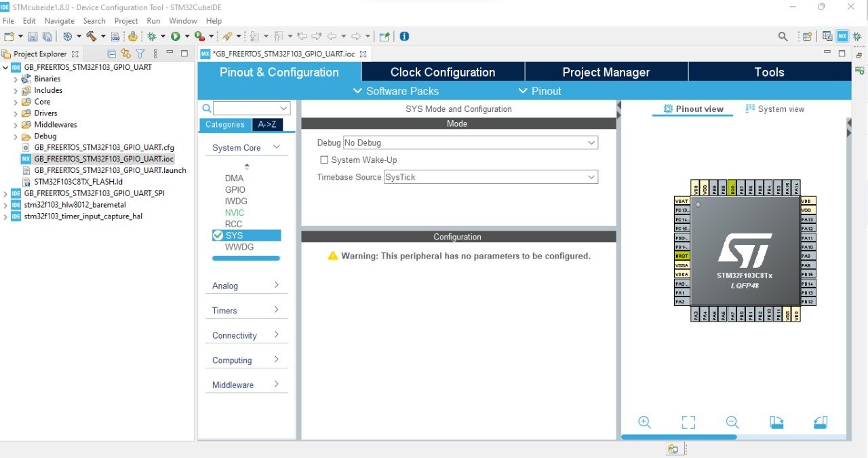Screen dimensions: 868x458
Task: Click the blue information icon in toolbar
Action: 404,37
